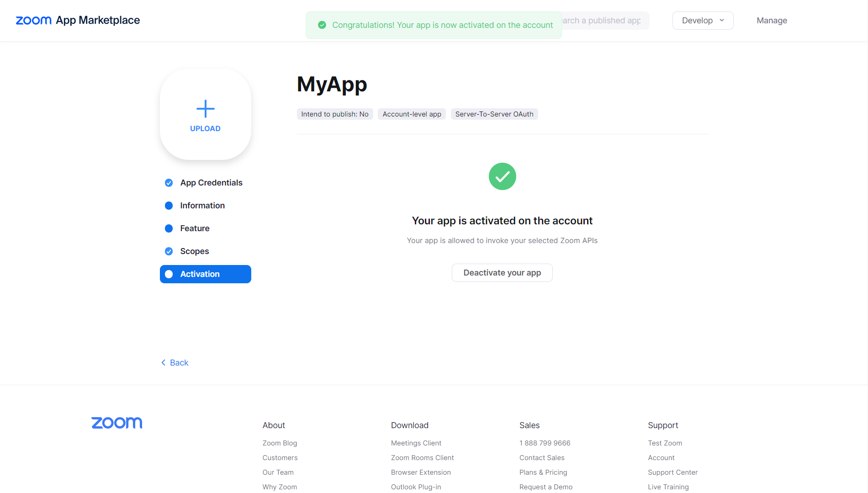
Task: Upload an app icon using plus
Action: [206, 109]
